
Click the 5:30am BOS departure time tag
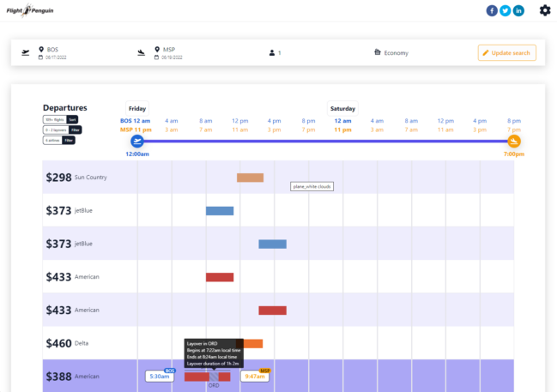point(160,376)
